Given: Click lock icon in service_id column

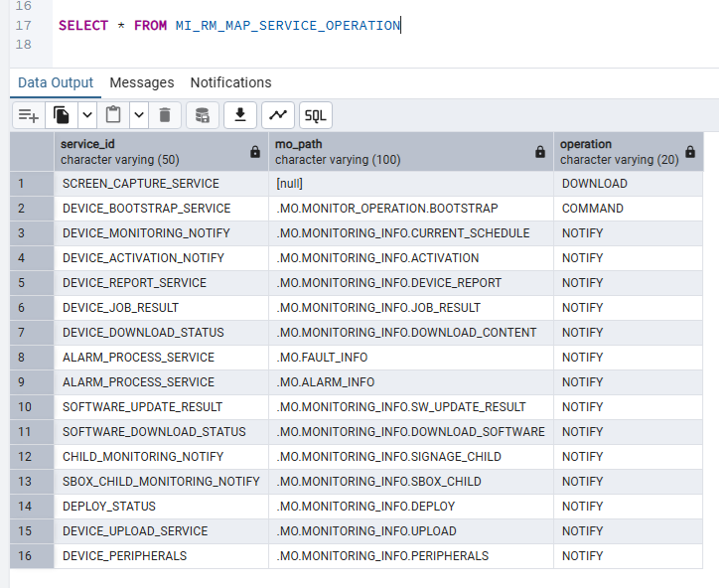Looking at the screenshot, I should pyautogui.click(x=255, y=152).
